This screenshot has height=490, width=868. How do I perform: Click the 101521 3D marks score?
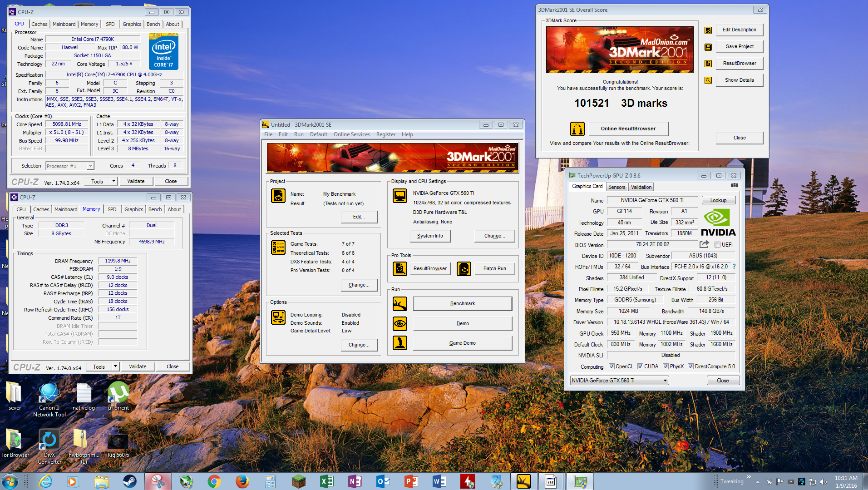(x=621, y=104)
